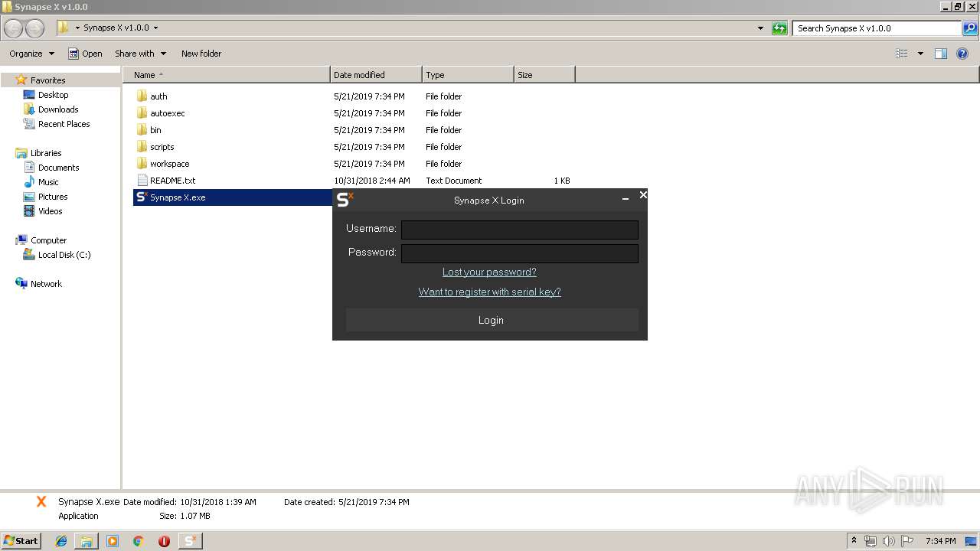
Task: Open the Share with dropdown
Action: [140, 54]
